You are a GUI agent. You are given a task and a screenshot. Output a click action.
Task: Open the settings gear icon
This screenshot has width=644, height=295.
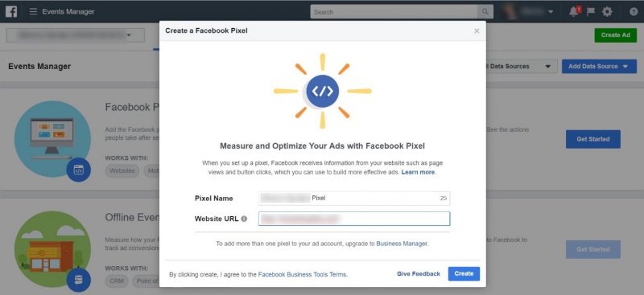pyautogui.click(x=607, y=11)
